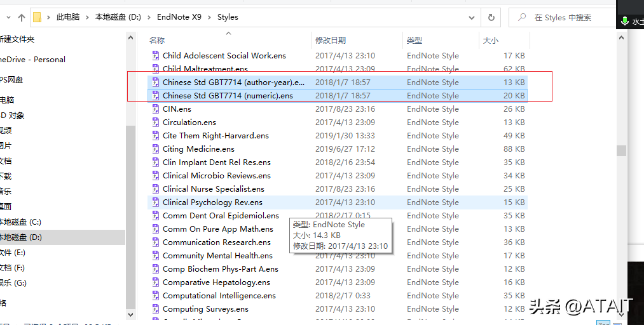
Task: Click Citing Medicine.ens file icon
Action: (155, 149)
